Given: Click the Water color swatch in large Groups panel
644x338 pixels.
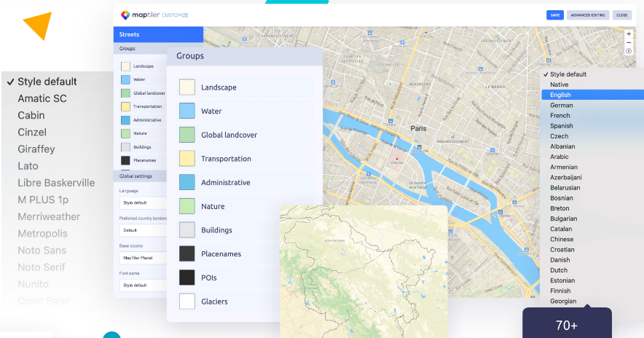Looking at the screenshot, I should coord(187,111).
